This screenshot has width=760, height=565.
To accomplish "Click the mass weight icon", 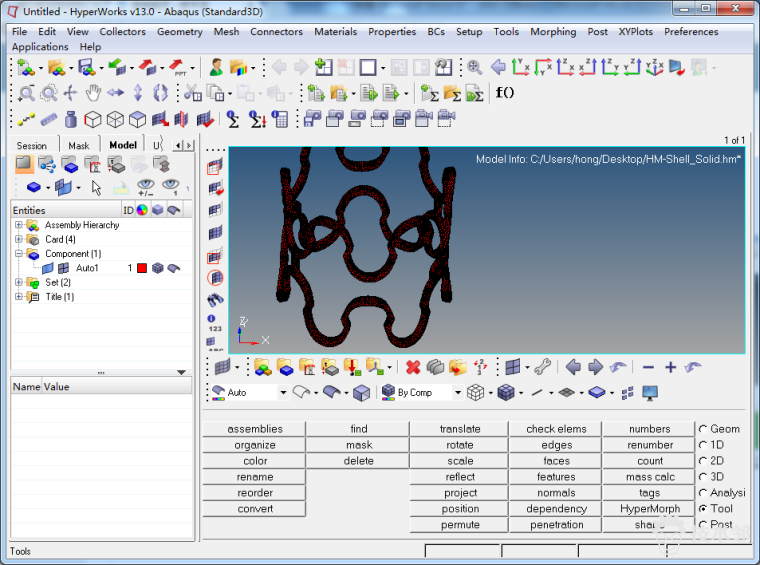I will (69, 119).
